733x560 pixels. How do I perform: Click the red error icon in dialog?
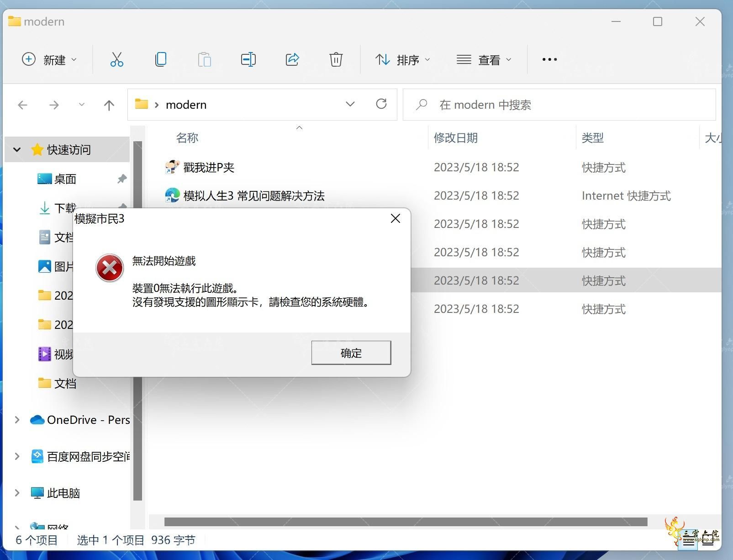pyautogui.click(x=110, y=268)
